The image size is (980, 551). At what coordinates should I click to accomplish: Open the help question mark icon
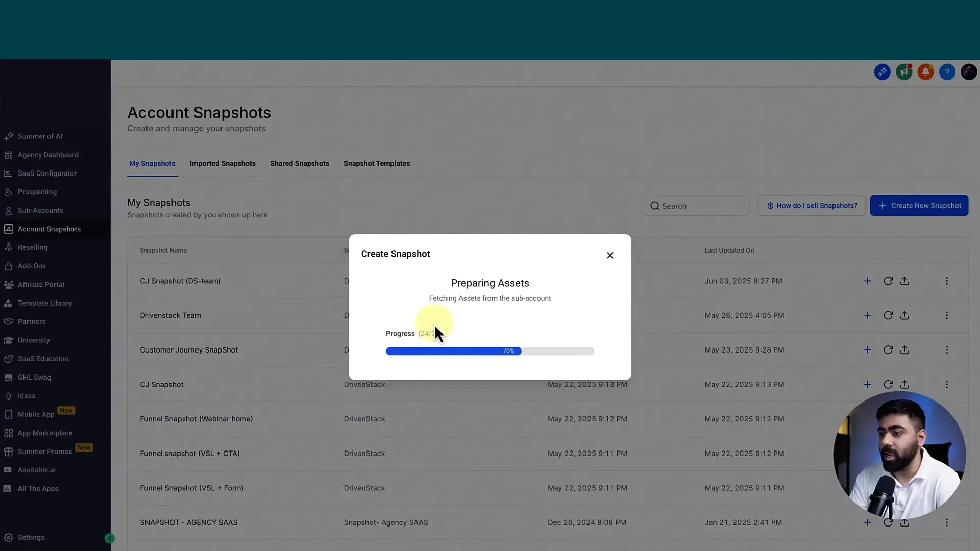pos(947,72)
